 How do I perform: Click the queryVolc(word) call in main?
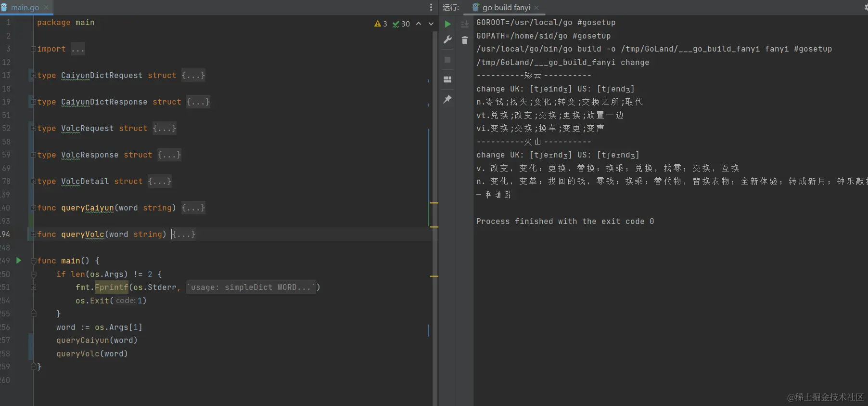coord(92,354)
